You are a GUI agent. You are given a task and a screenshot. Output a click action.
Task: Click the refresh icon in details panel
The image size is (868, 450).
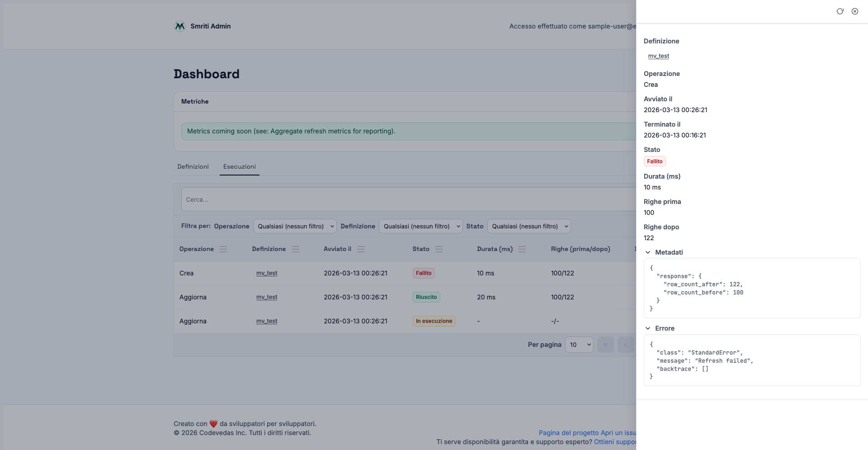click(x=840, y=11)
